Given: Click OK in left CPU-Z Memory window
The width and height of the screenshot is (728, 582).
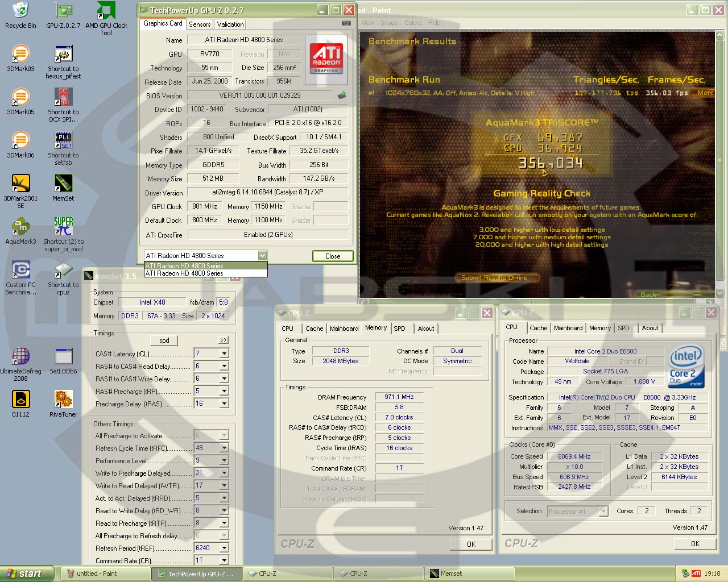Looking at the screenshot, I should 471,544.
